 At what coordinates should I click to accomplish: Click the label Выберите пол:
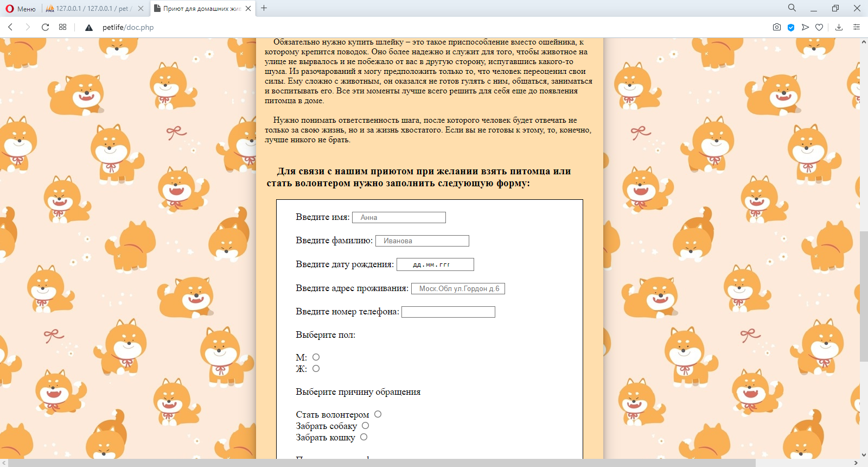325,335
